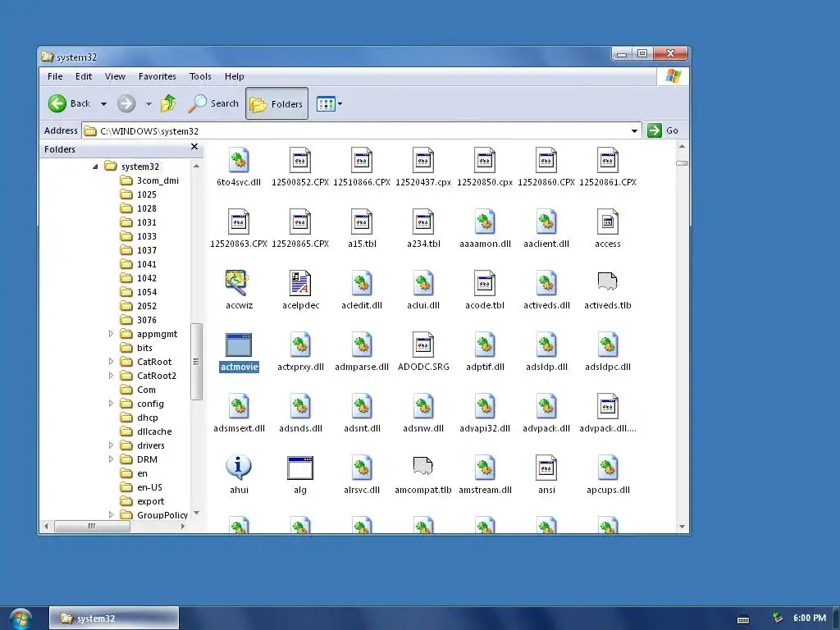Select the advpack.dll.... file icon

[608, 406]
